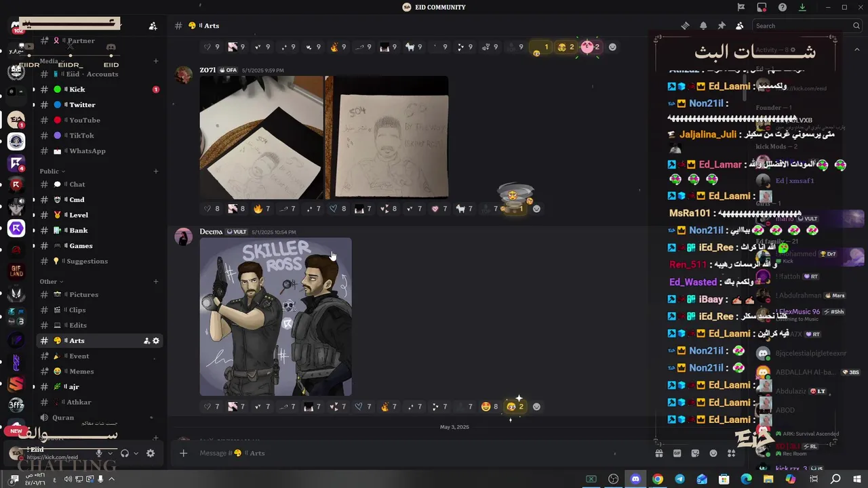Create channel plus next to Public
This screenshot has height=488, width=868.
point(156,171)
